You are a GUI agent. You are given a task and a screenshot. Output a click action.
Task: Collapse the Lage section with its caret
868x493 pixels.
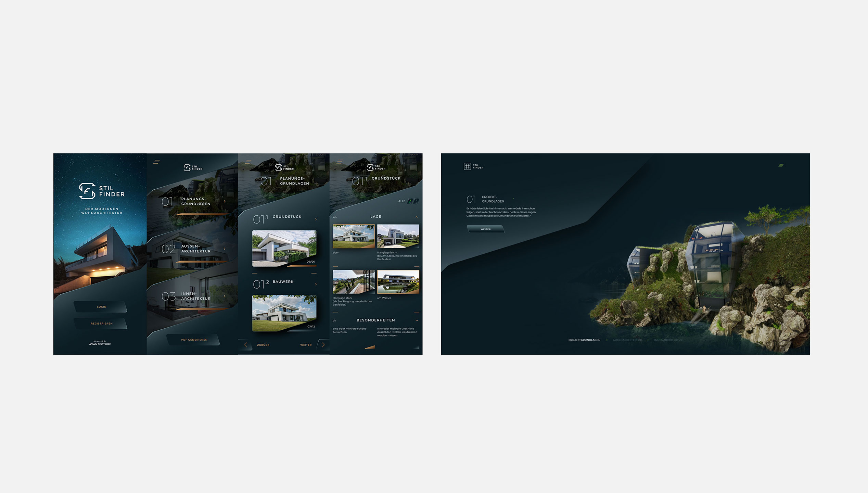click(417, 217)
